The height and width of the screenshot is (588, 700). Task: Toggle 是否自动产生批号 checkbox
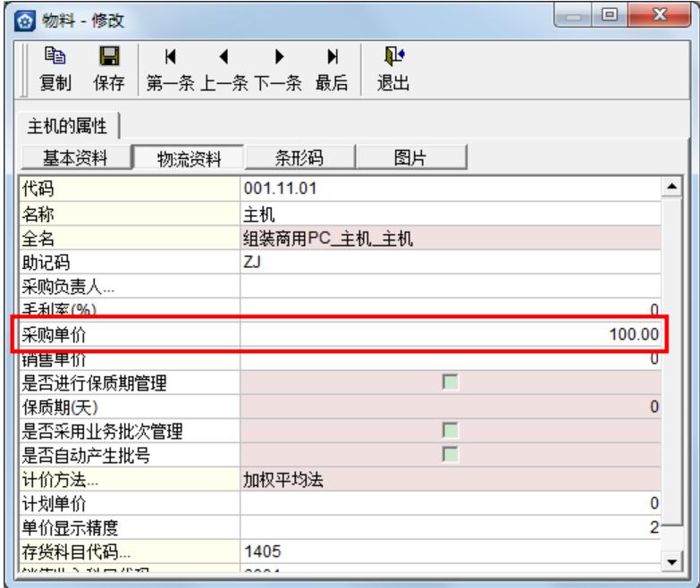[x=450, y=454]
